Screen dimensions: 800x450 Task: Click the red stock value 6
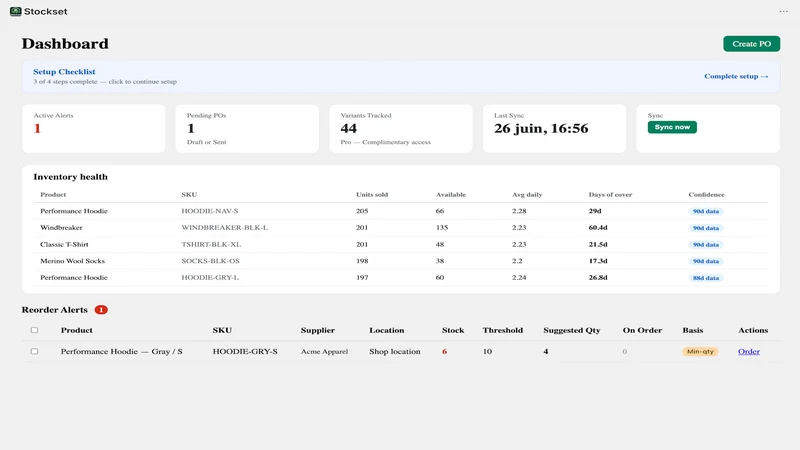(x=444, y=352)
